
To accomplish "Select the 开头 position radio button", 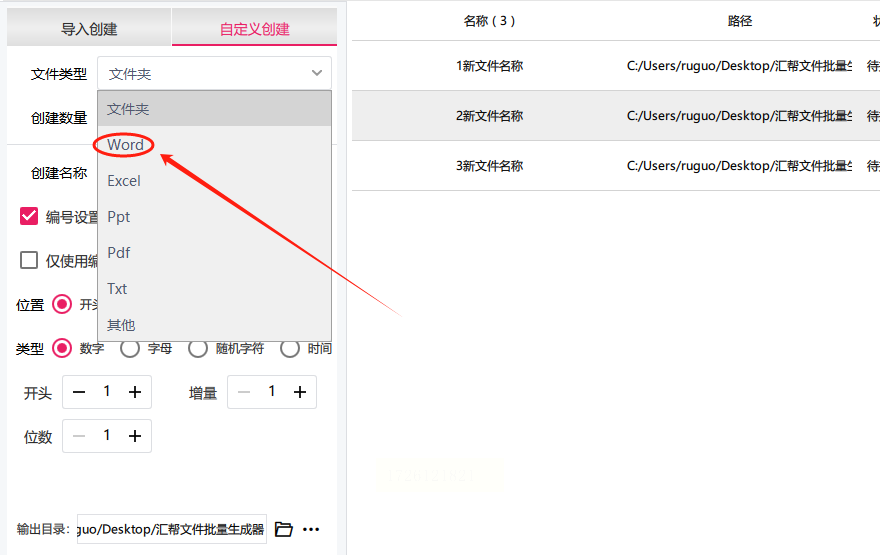I will coord(62,304).
